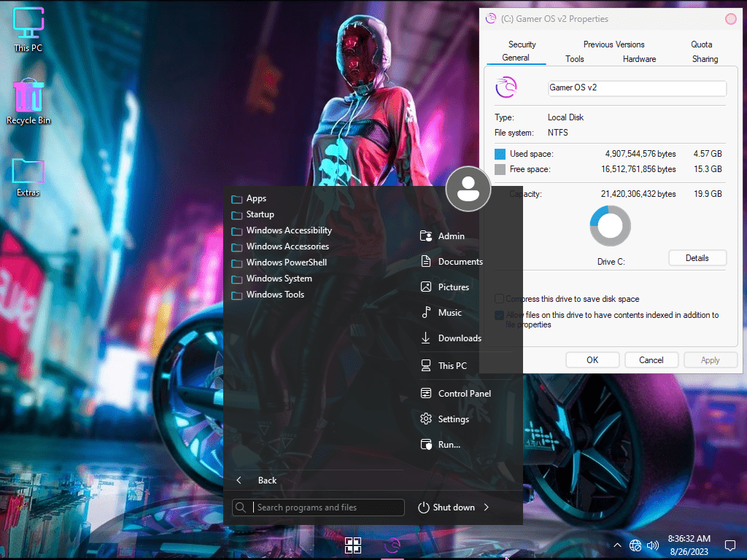Open Downloads from Start menu
Viewport: 747px width, 560px height.
coord(451,338)
